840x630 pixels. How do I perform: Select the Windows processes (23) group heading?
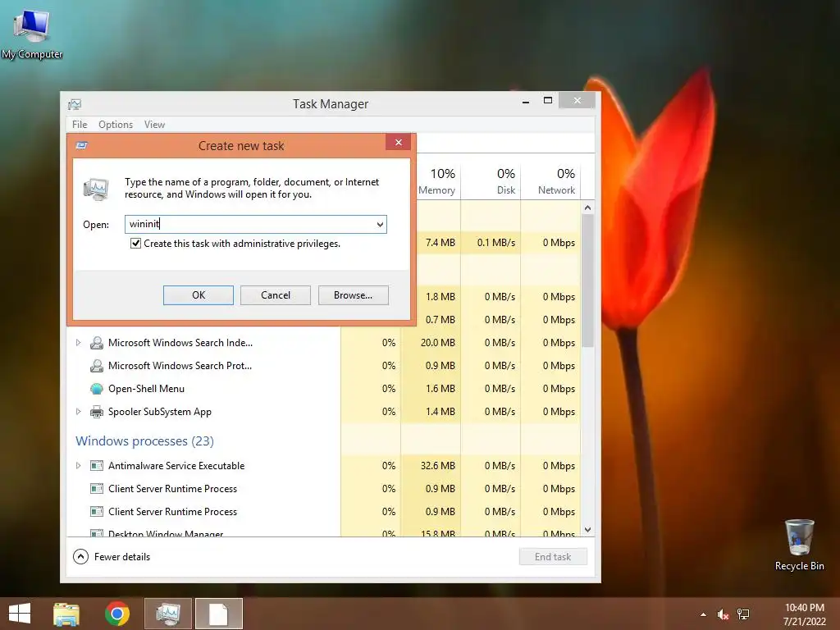[x=144, y=441]
